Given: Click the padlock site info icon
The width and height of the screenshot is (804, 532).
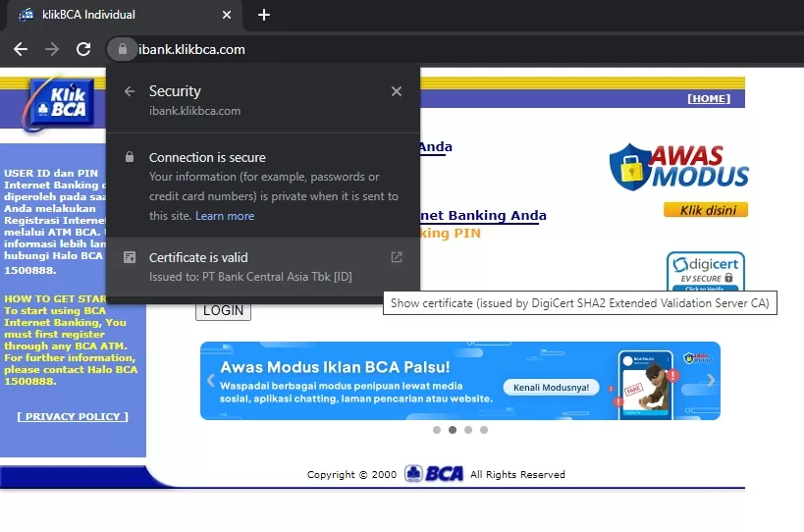Looking at the screenshot, I should (122, 49).
